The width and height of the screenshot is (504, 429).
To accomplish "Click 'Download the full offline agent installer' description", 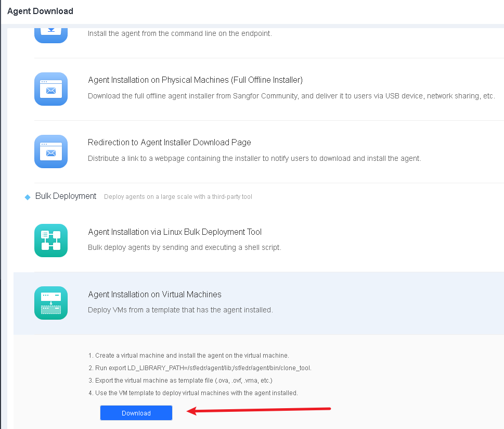I will pos(291,96).
